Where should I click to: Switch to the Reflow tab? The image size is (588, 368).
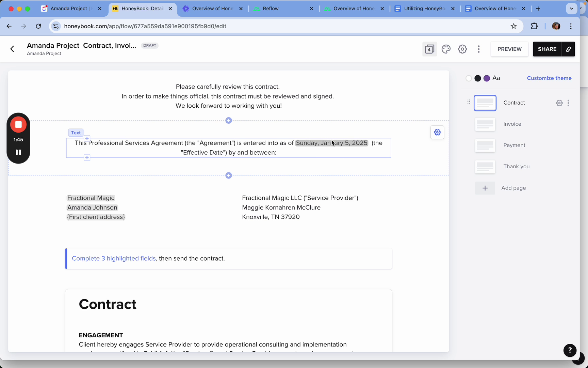click(x=283, y=9)
